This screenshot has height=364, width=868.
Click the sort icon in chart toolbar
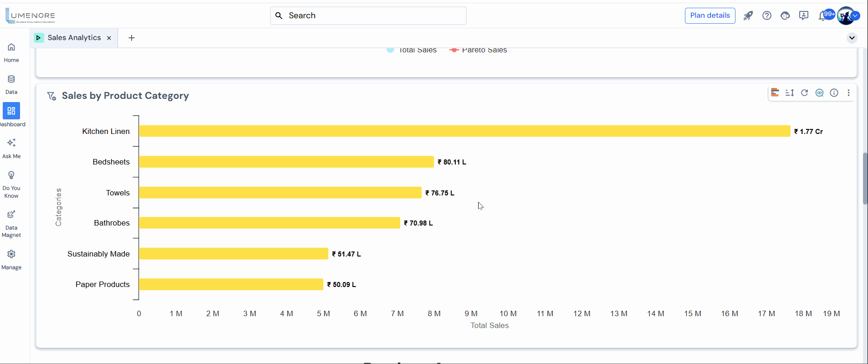pos(790,93)
